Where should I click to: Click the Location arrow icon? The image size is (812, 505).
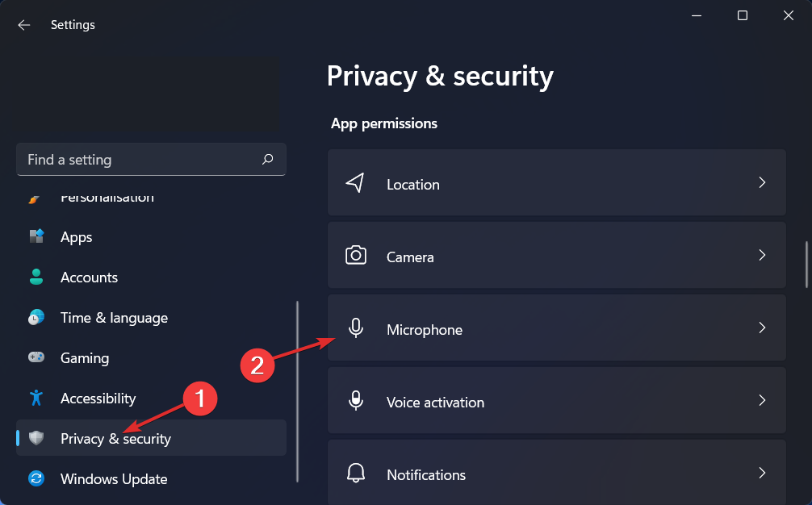pyautogui.click(x=355, y=183)
